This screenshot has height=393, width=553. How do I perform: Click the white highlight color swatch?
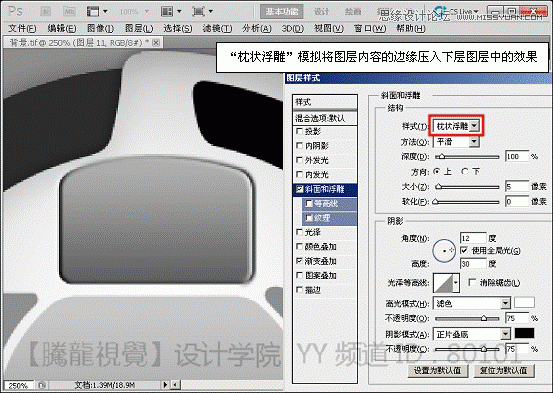tap(524, 303)
